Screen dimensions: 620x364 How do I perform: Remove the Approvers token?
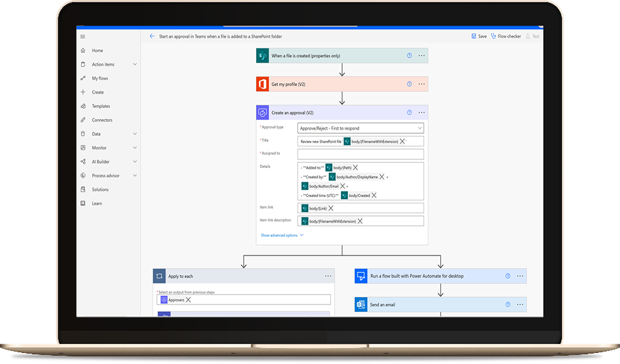[188, 300]
